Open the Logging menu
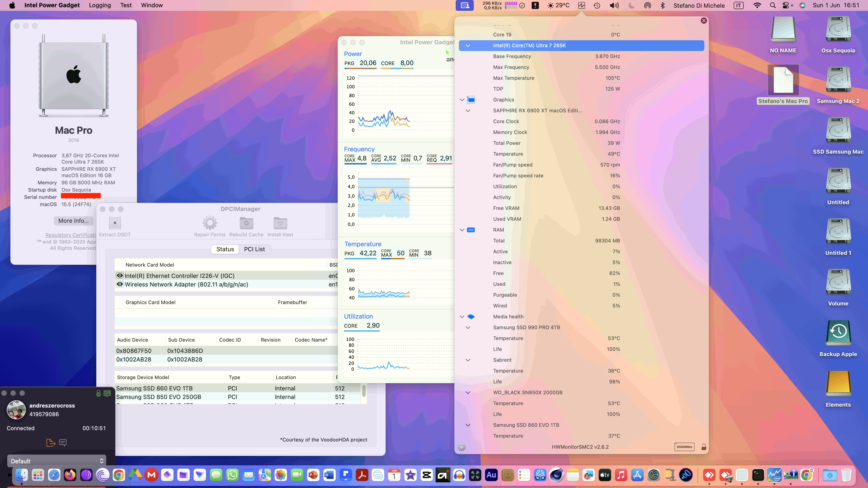 [x=100, y=5]
